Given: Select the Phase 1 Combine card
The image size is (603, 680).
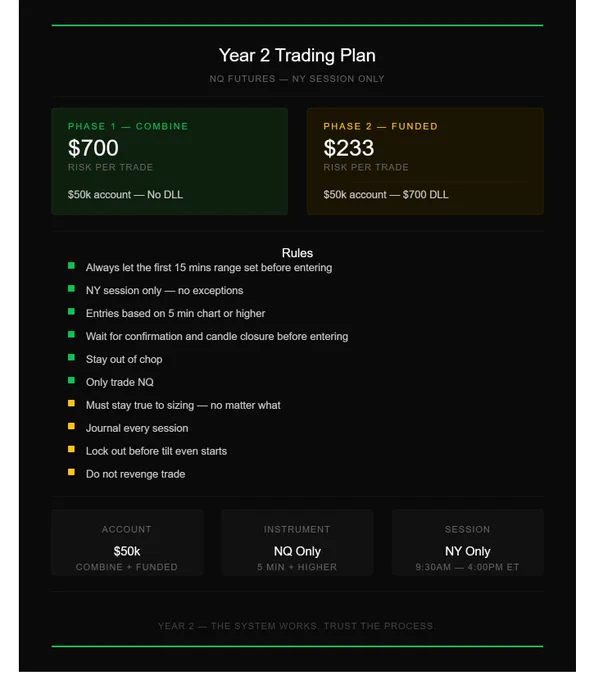Looking at the screenshot, I should pyautogui.click(x=170, y=161).
